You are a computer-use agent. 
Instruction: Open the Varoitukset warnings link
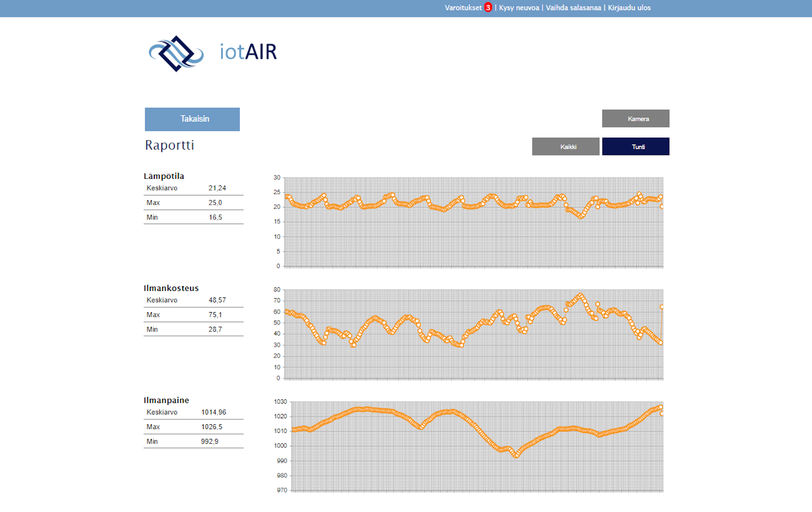coord(463,8)
